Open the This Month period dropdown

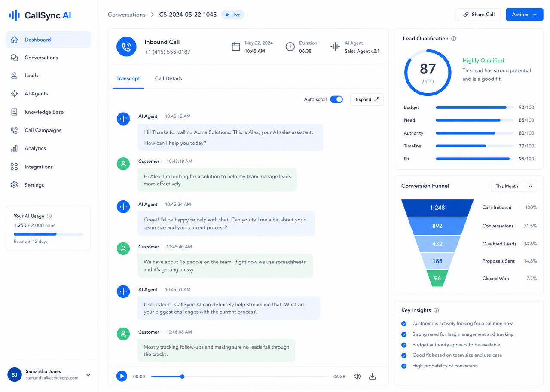click(x=514, y=186)
